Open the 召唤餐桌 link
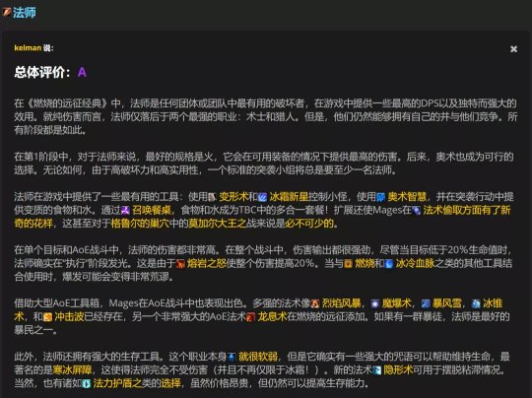 (152, 211)
